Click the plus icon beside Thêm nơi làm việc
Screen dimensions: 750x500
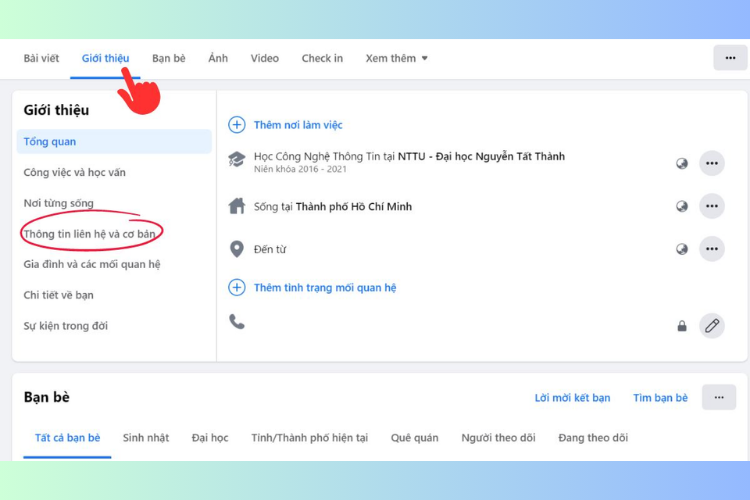point(237,125)
